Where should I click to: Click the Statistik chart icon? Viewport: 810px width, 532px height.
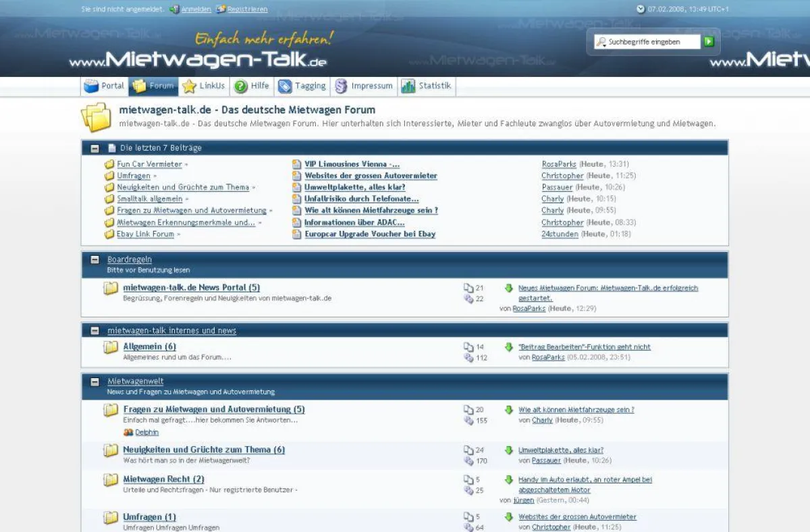408,86
